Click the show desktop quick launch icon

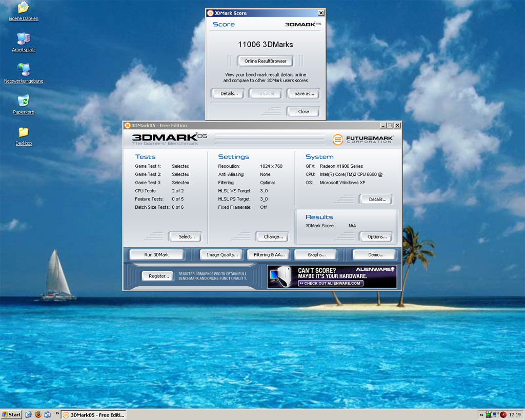pyautogui.click(x=47, y=415)
